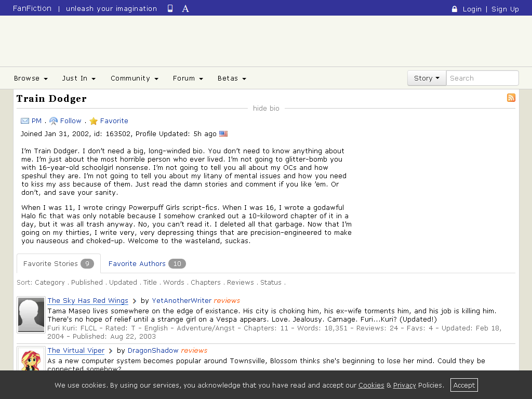This screenshot has height=399, width=532.
Task: Go to the FanFiction home link
Action: click(x=32, y=8)
